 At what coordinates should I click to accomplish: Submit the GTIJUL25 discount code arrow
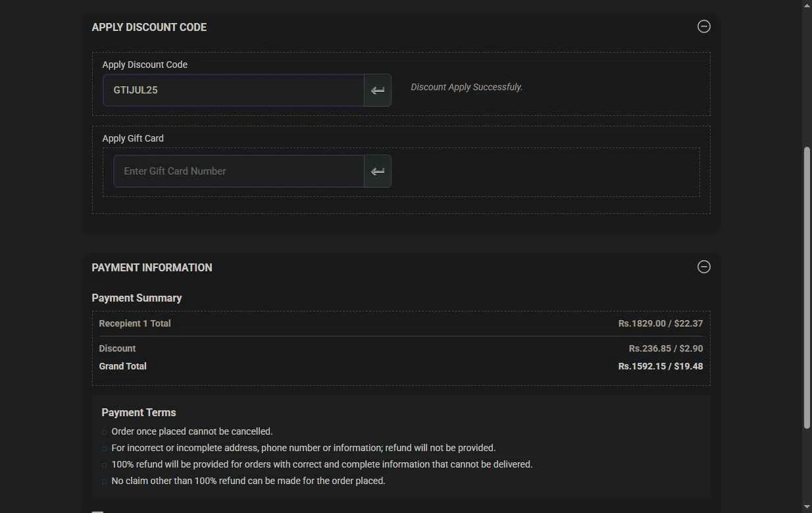(378, 90)
